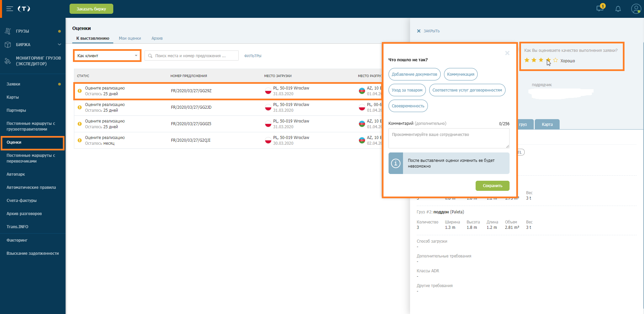Image resolution: width=644 pixels, height=314 pixels.
Task: Select 'К выставлению' tab
Action: pyautogui.click(x=93, y=38)
